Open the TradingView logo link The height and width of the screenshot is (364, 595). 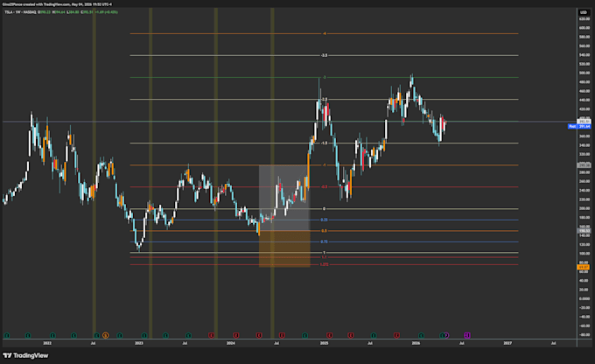pos(25,355)
